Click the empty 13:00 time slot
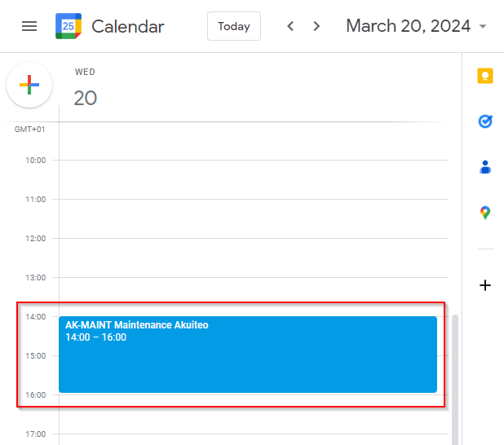This screenshot has width=504, height=445. [x=253, y=297]
